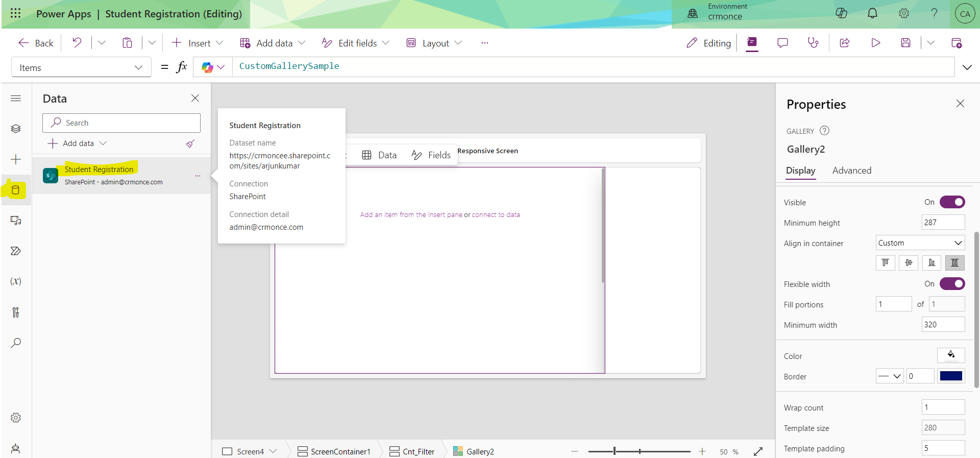Select the center align in container button
Image resolution: width=980 pixels, height=458 pixels.
pyautogui.click(x=909, y=262)
